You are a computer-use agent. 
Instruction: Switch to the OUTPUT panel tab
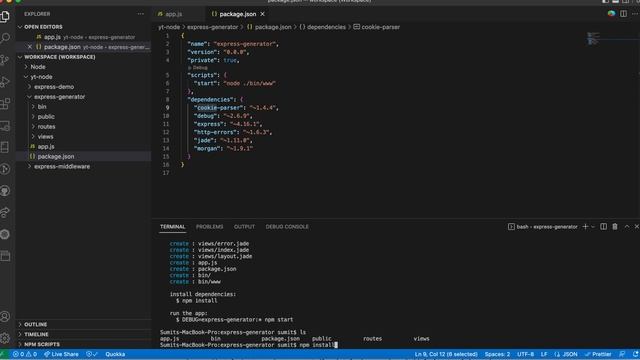click(x=244, y=227)
